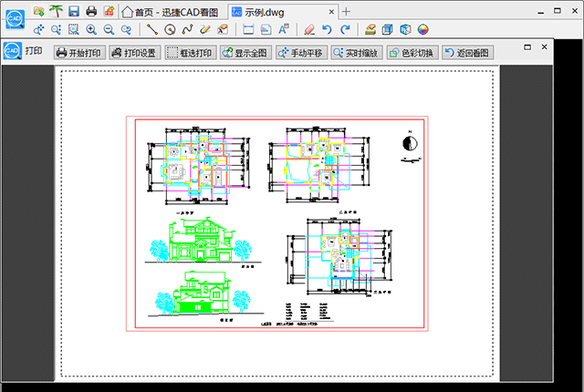This screenshot has height=392, width=584.
Task: Open the color wheel icon
Action: [x=422, y=30]
